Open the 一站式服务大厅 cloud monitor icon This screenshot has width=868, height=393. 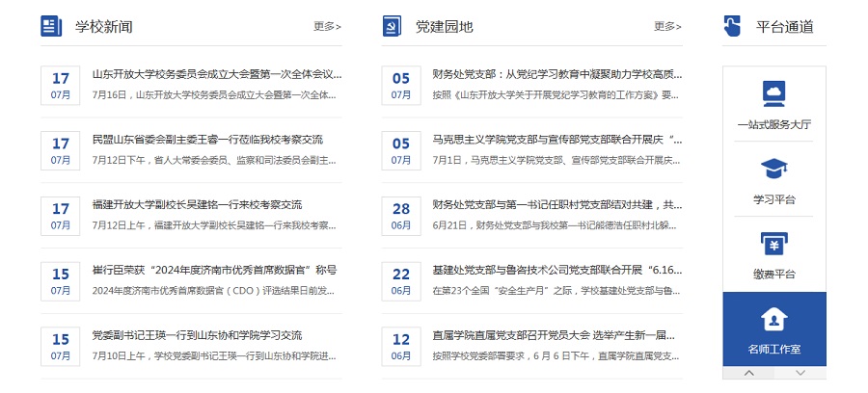click(773, 94)
